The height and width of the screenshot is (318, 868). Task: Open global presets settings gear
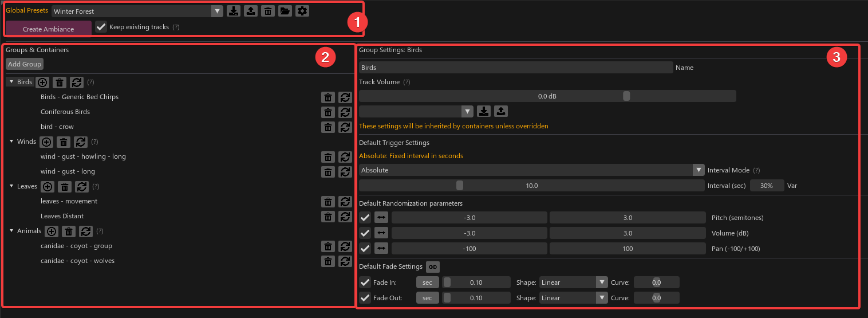(302, 11)
